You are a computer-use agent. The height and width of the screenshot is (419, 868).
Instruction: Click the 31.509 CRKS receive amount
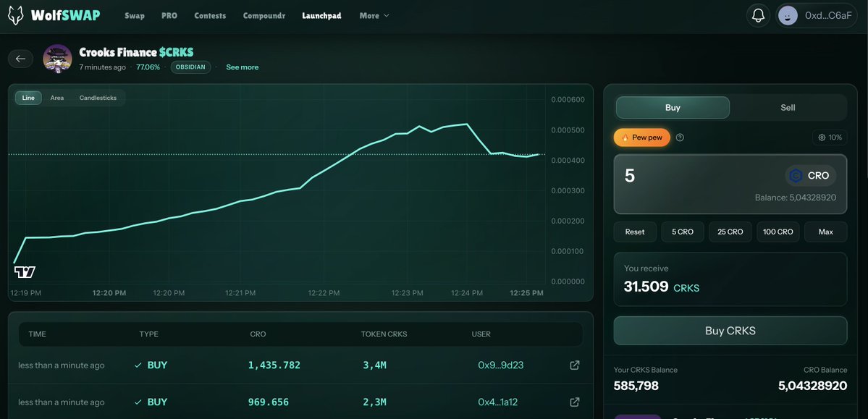coord(661,287)
